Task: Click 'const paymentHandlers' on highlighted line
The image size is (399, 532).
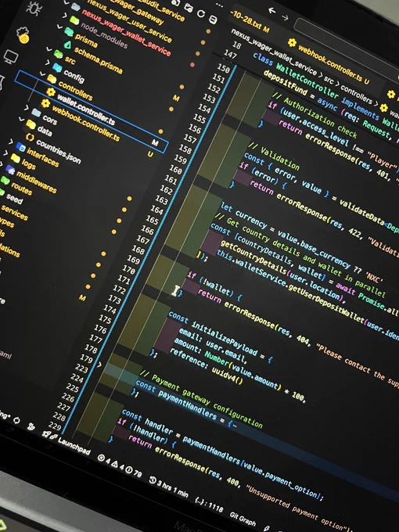Action: pos(176,401)
